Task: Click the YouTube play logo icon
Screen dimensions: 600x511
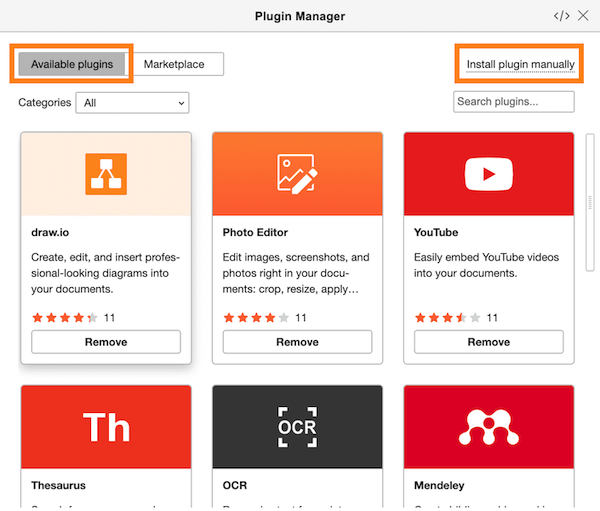Action: click(488, 174)
